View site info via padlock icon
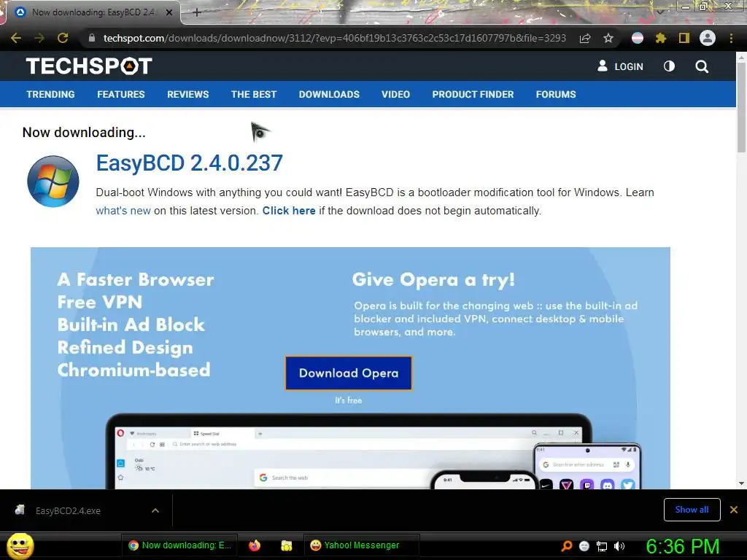The image size is (747, 560). click(x=91, y=38)
